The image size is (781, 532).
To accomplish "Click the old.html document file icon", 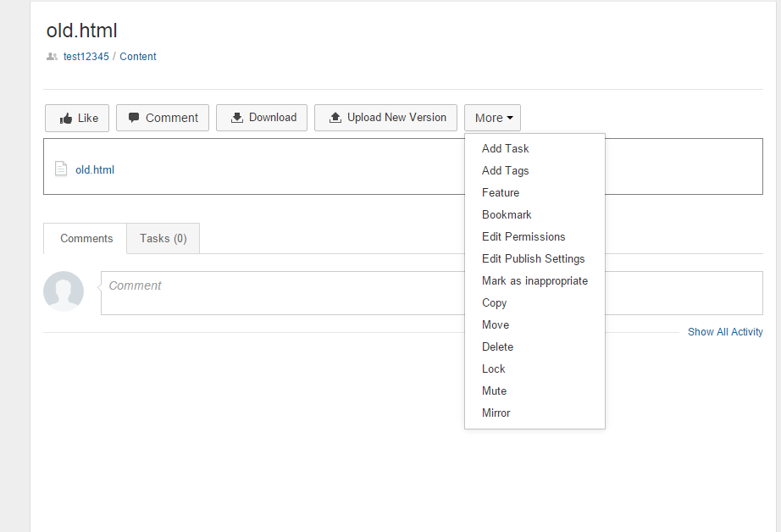I will tap(61, 169).
